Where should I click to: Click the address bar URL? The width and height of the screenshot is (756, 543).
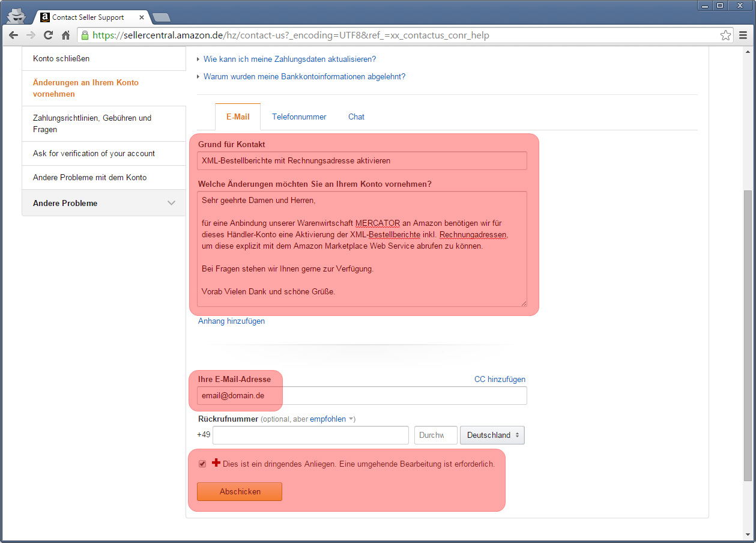point(291,35)
